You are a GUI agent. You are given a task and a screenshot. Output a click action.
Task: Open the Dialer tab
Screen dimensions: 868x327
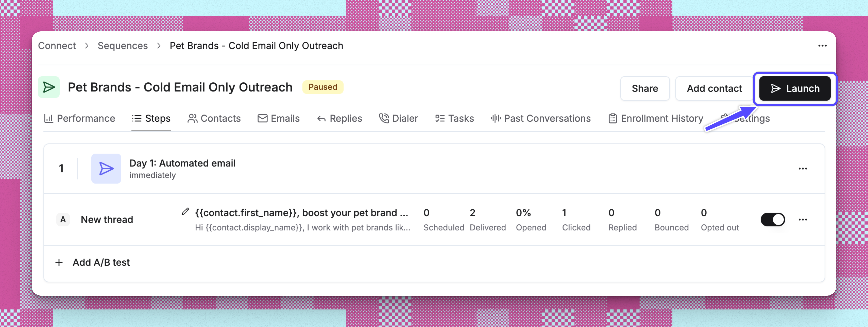399,118
